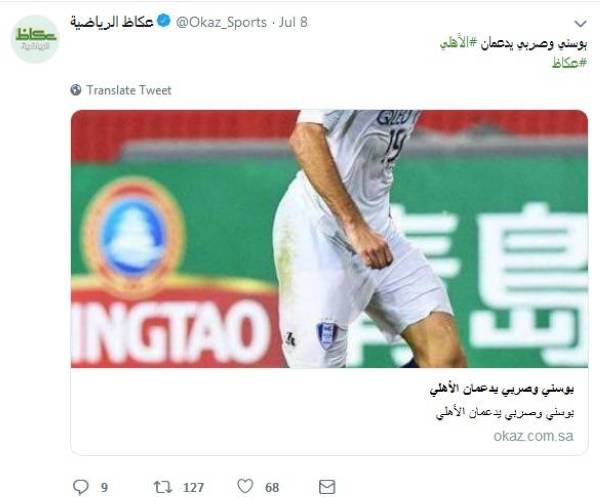Open the #عكاظ hashtag
600x497 pixels.
(x=569, y=62)
